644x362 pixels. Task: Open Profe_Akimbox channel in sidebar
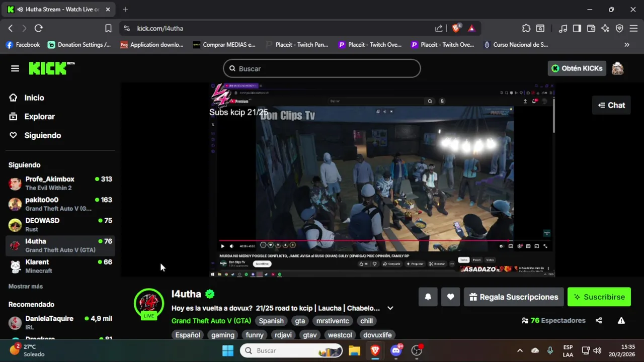60,183
